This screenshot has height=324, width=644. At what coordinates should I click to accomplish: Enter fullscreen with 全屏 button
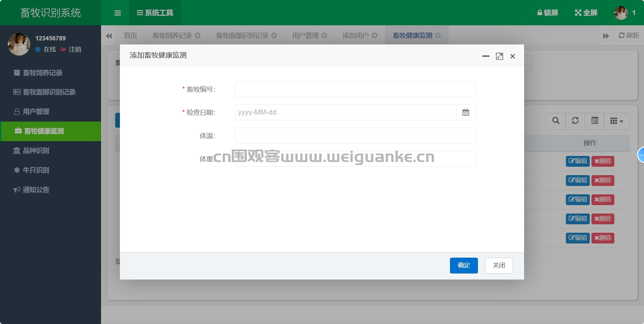click(586, 13)
